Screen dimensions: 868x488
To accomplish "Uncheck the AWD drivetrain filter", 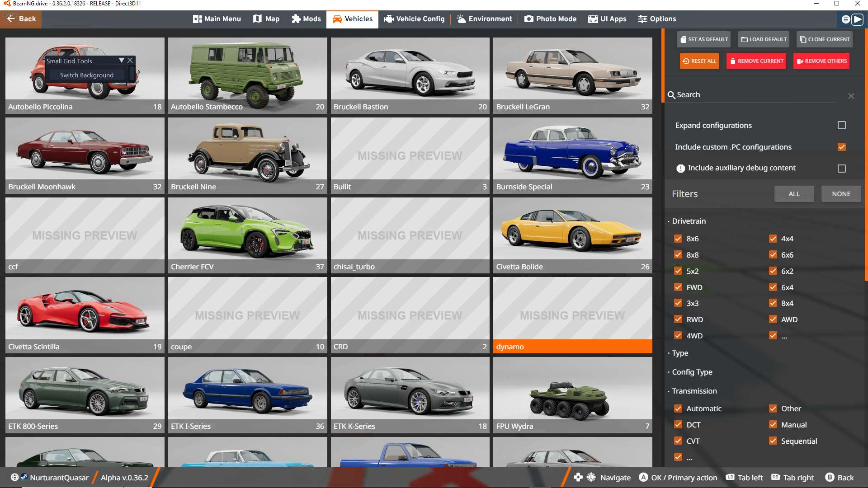I will click(x=773, y=319).
